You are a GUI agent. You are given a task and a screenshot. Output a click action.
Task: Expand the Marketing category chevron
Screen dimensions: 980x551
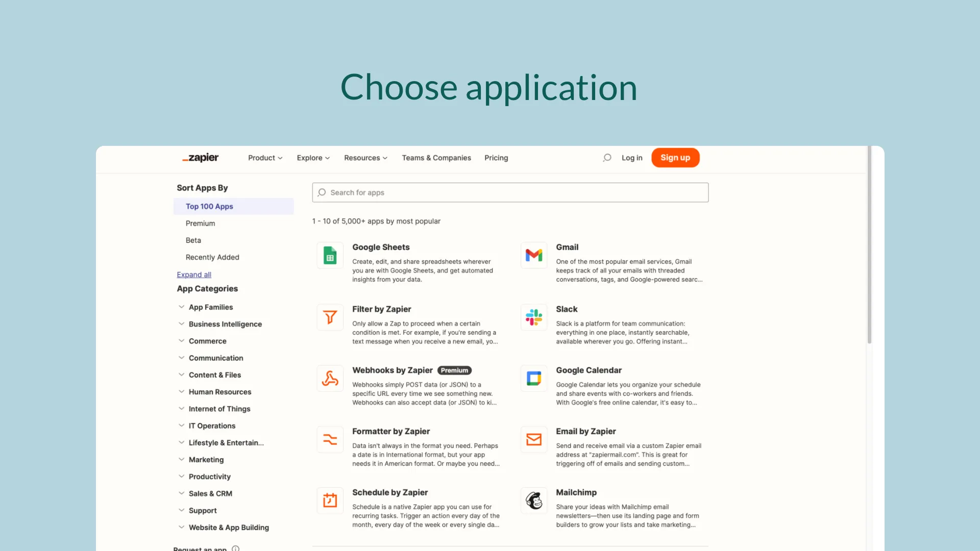181,460
